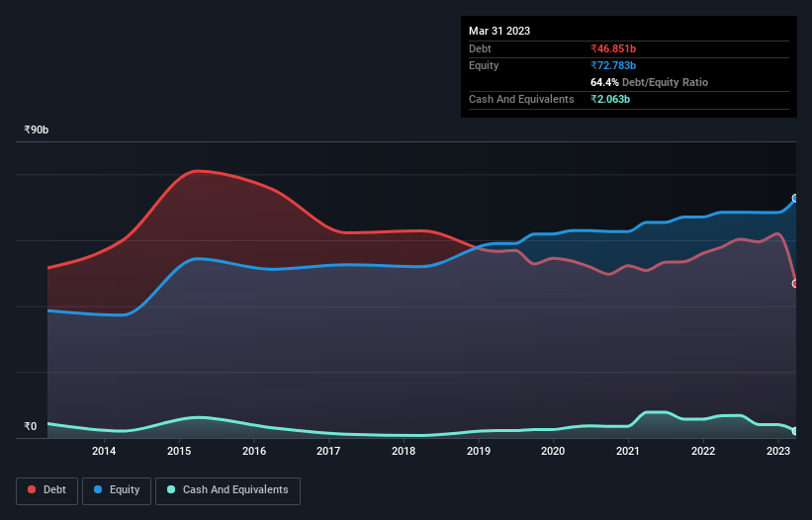Click the 2019 axis label
This screenshot has width=812, height=520.
(x=479, y=451)
